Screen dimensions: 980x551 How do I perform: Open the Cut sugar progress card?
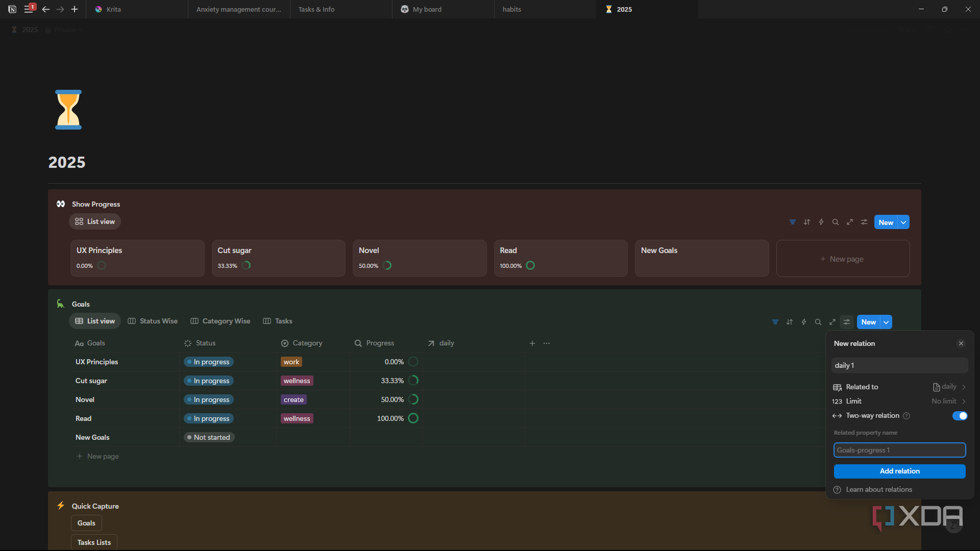point(279,258)
